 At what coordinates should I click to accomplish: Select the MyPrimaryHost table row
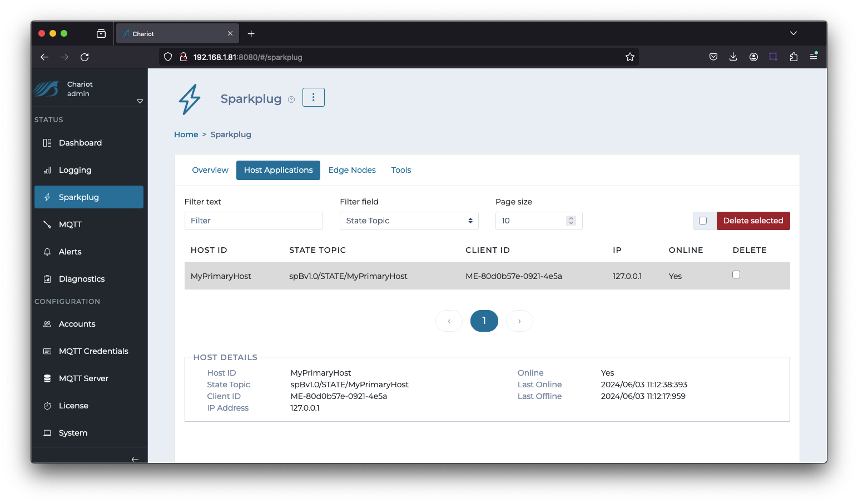[x=487, y=276]
